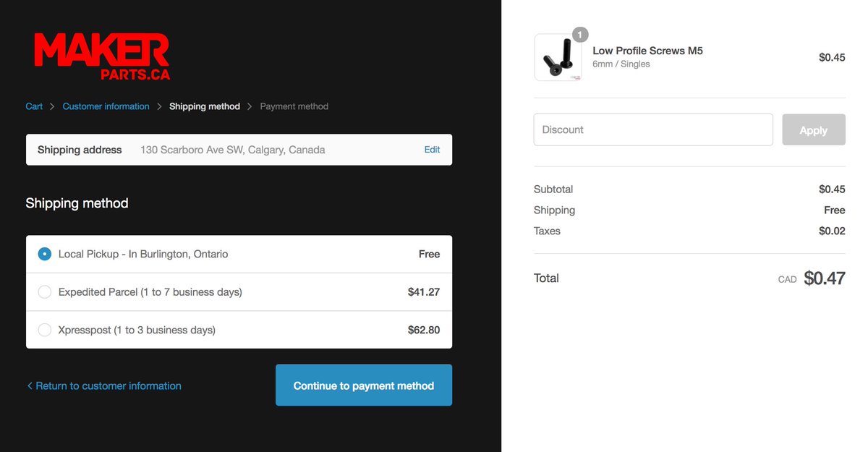Click the quantity badge on the product image
Screen dimensions: 868x452
pyautogui.click(x=580, y=35)
